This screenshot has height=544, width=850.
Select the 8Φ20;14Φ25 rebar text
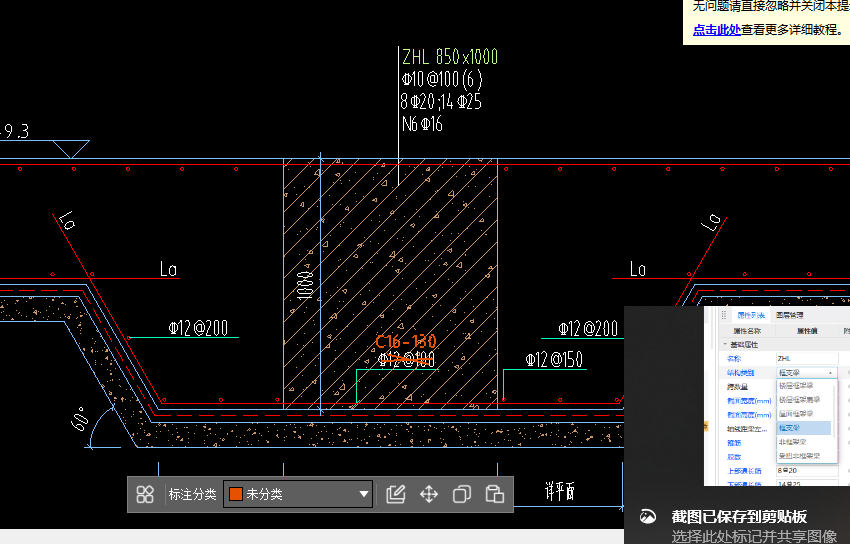click(441, 101)
